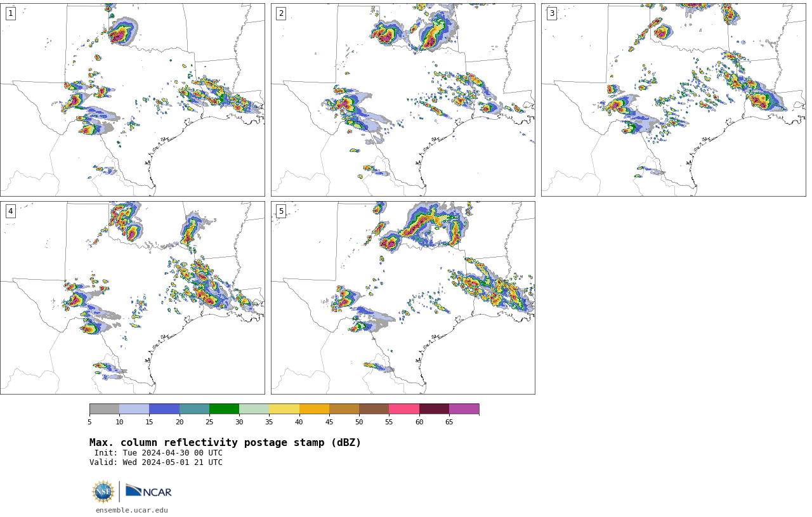Screen dimensions: 812x517
Task: Click the colorbar tick label 5
Action: coord(89,422)
